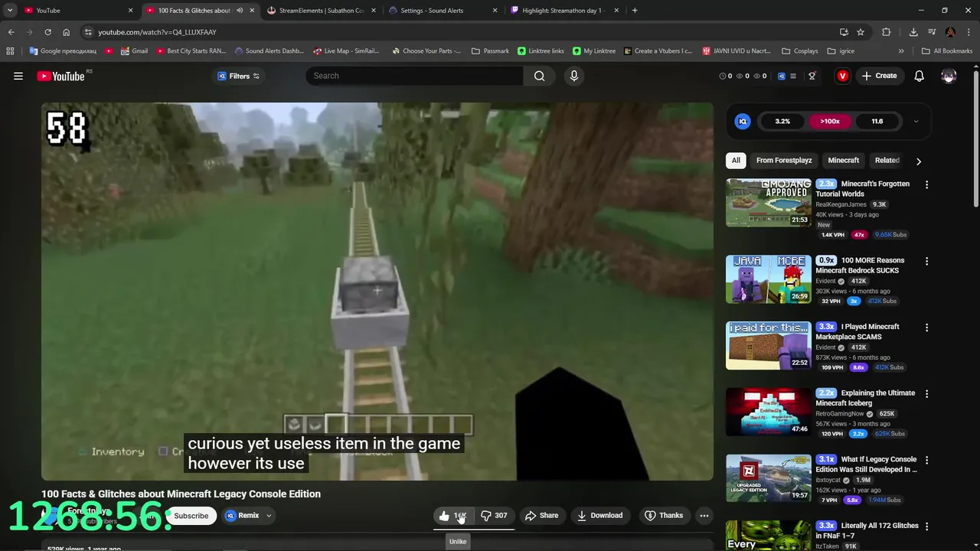Screen dimensions: 980x551
Task: Open the trophy achievements icon
Action: [812, 76]
